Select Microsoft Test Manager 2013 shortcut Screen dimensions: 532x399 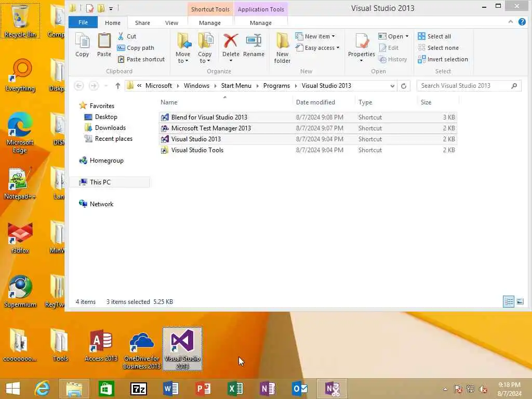[308, 128]
